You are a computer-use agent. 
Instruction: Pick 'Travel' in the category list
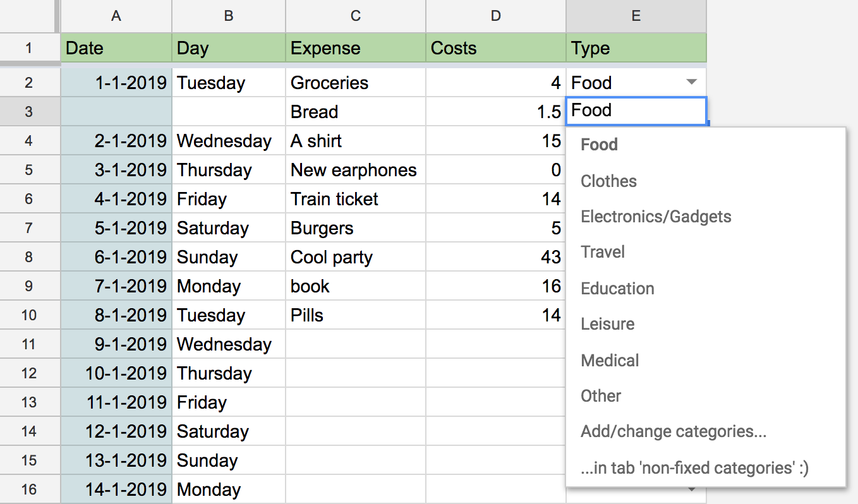pos(603,252)
